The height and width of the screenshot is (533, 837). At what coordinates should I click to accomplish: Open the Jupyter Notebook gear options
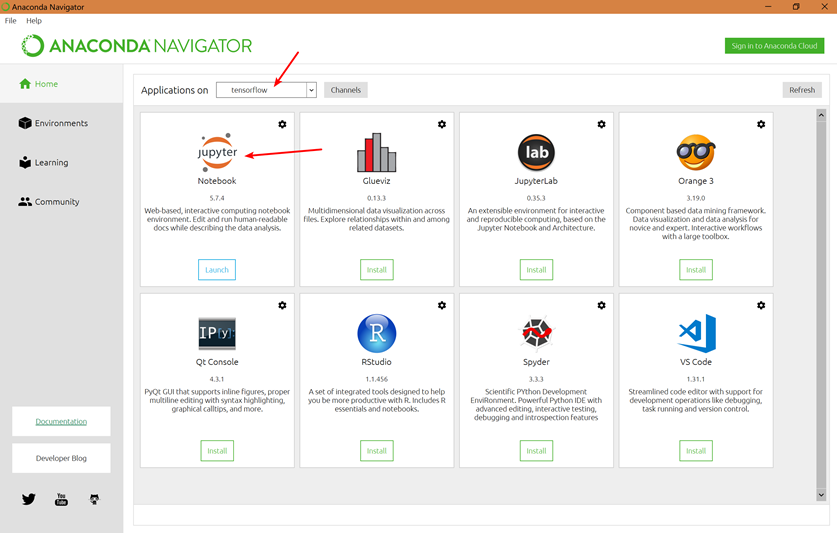pos(282,124)
